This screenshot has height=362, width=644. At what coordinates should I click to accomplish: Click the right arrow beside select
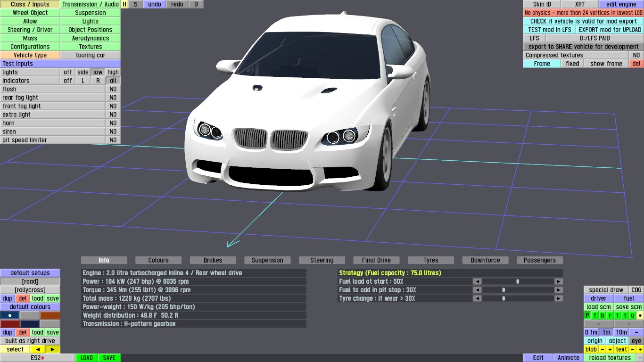pos(53,349)
